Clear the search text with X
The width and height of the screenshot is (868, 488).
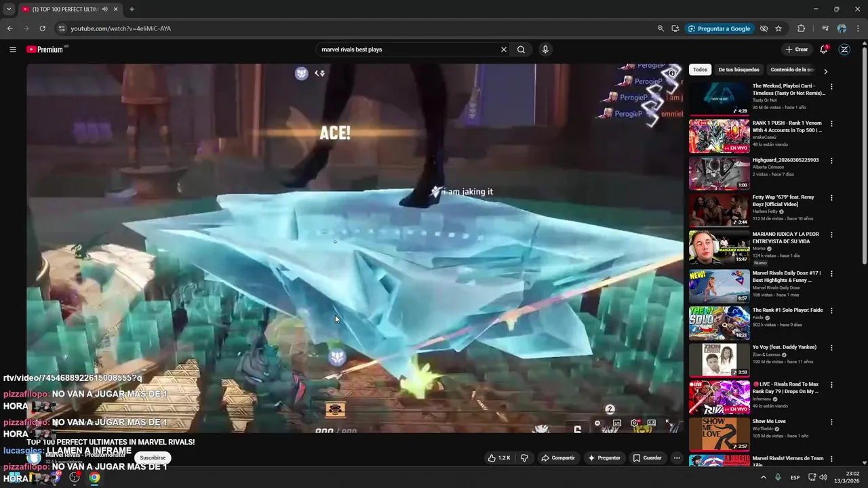[504, 49]
